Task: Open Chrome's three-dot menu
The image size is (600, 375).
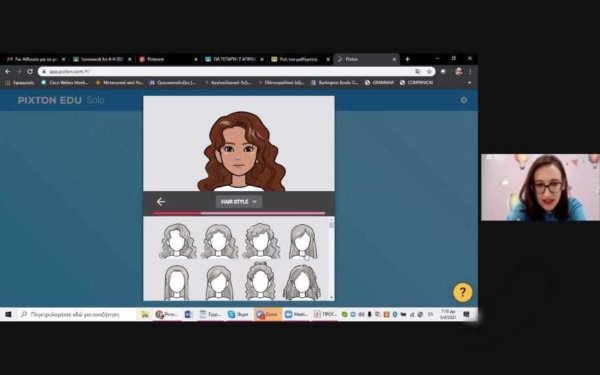Action: click(x=470, y=72)
